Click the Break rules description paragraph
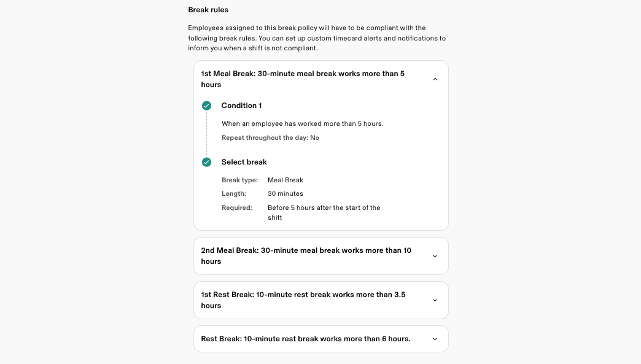The width and height of the screenshot is (641, 364). click(x=317, y=38)
